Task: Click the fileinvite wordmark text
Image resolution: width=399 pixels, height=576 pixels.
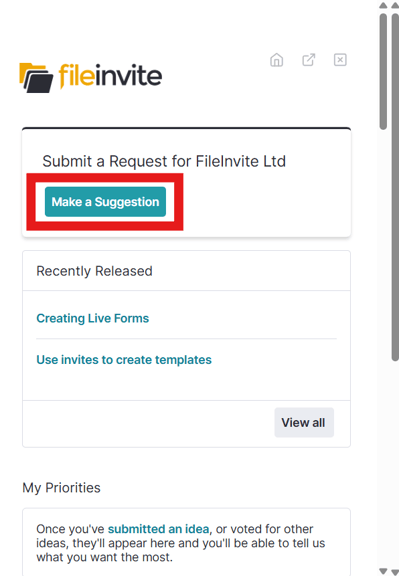Action: pyautogui.click(x=110, y=76)
